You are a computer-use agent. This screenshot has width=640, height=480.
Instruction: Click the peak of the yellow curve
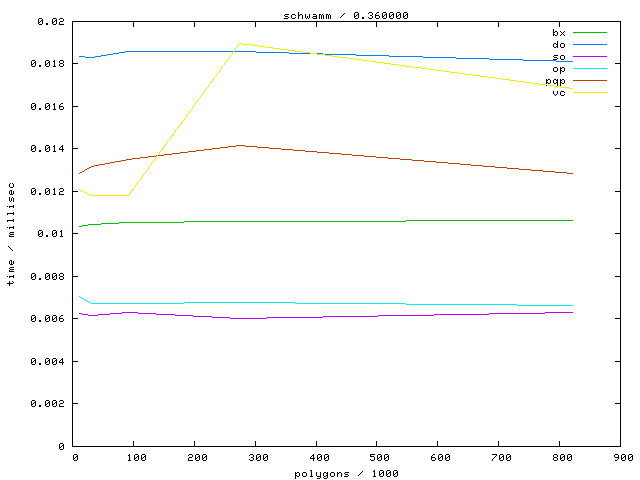click(x=240, y=44)
